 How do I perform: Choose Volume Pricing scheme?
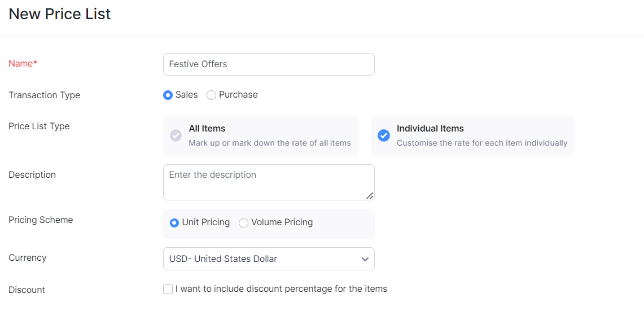(243, 223)
